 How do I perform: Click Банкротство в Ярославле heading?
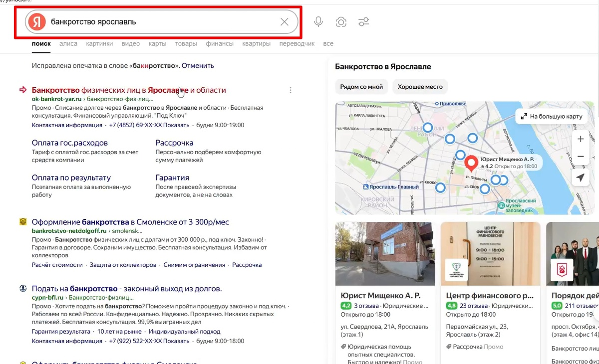pyautogui.click(x=383, y=66)
